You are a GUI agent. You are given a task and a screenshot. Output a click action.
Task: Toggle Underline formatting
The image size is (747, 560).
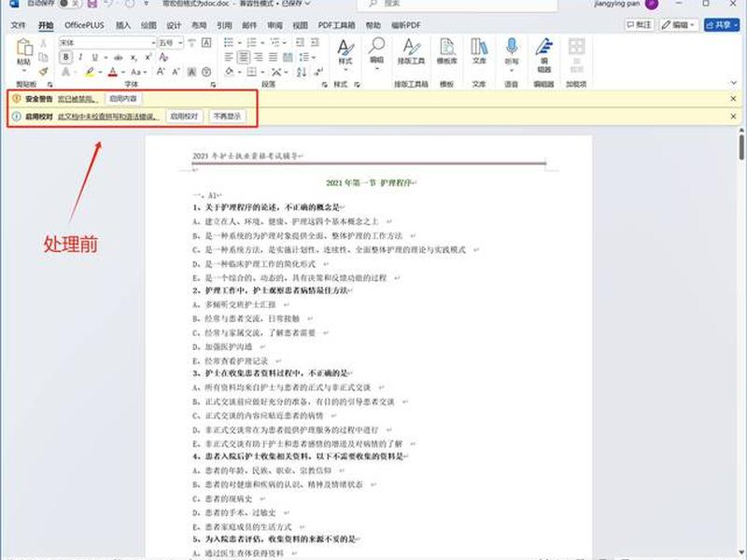coord(94,57)
